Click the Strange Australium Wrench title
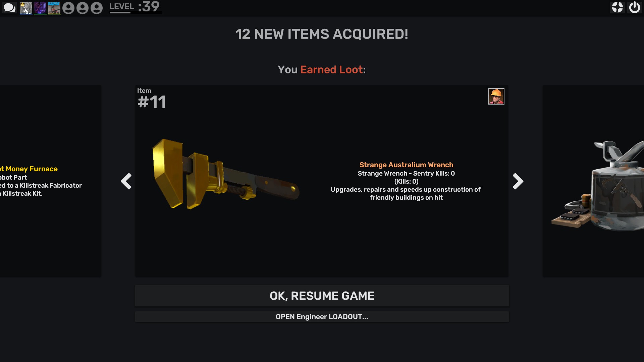 click(x=406, y=165)
